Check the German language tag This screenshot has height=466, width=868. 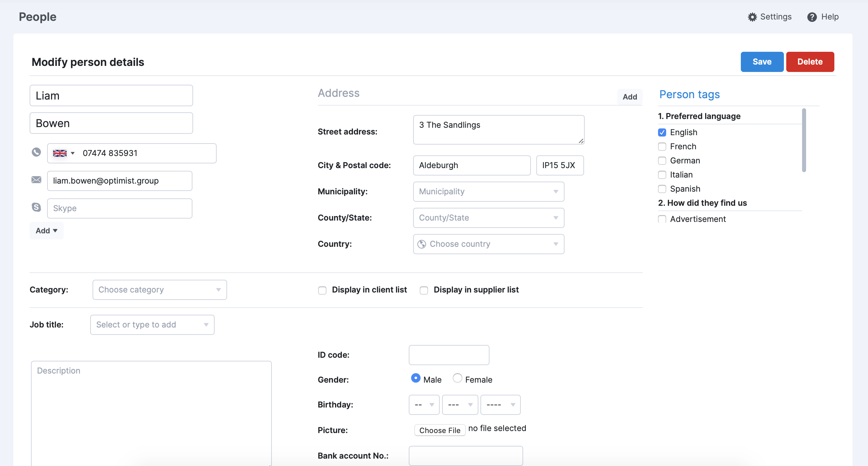pyautogui.click(x=662, y=161)
